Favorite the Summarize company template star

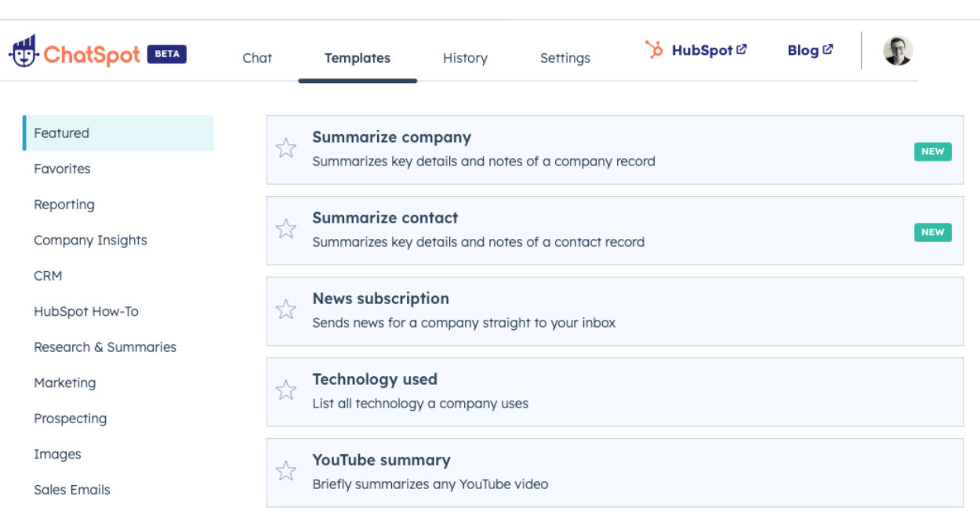286,148
